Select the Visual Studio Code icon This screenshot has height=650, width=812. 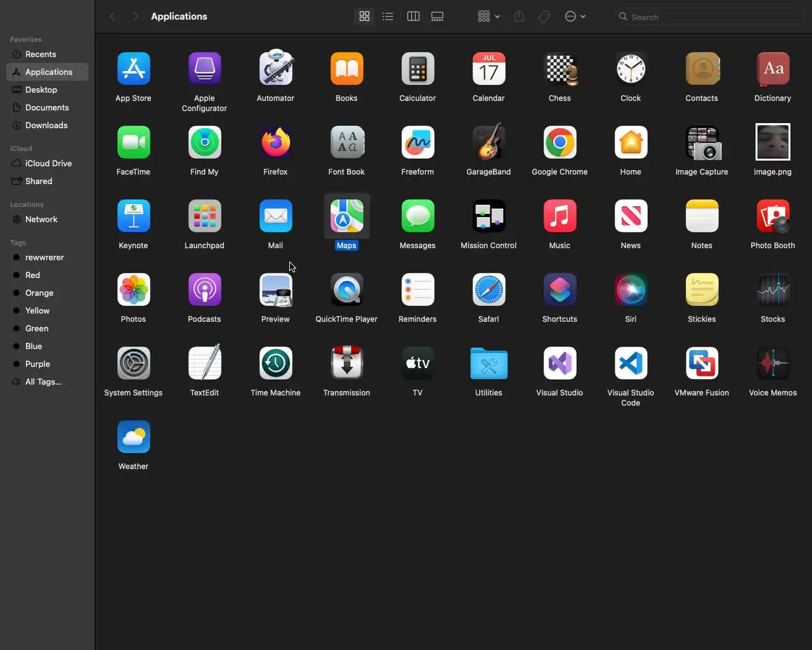pyautogui.click(x=631, y=363)
